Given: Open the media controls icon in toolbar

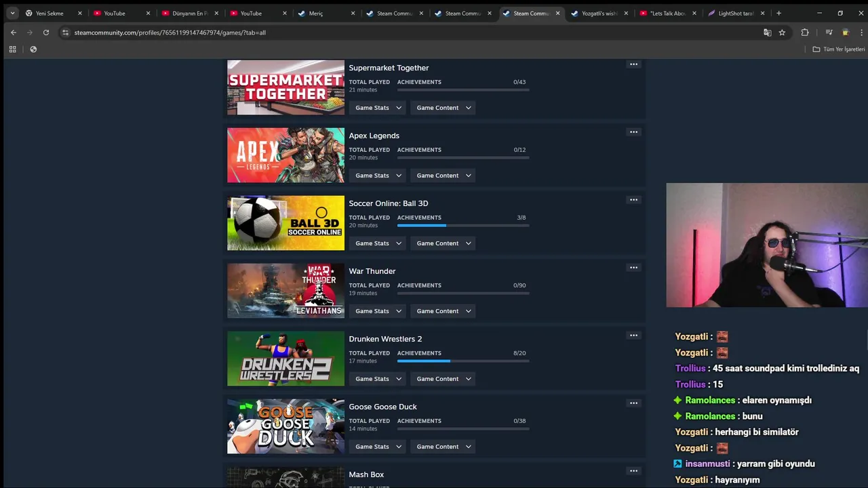Looking at the screenshot, I should click(x=829, y=33).
